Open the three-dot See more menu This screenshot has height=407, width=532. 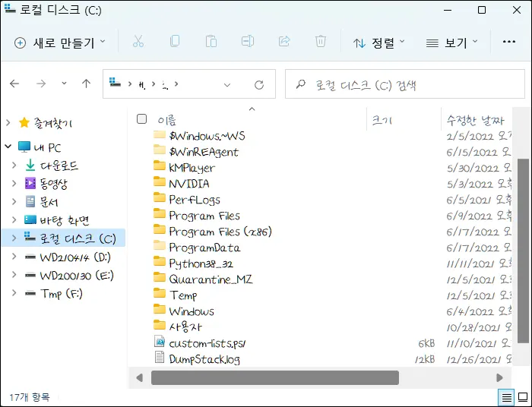[509, 42]
